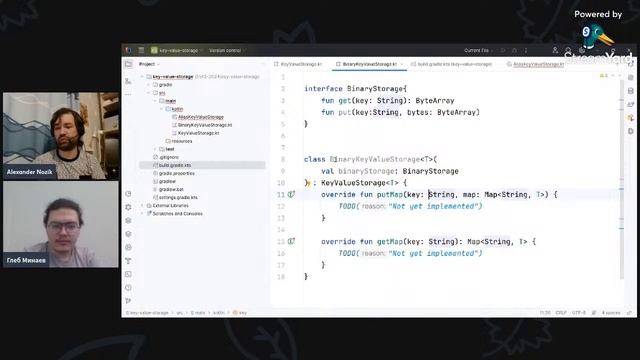Collapse the key-value-storage root node
The height and width of the screenshot is (360, 640).
pyautogui.click(x=142, y=77)
